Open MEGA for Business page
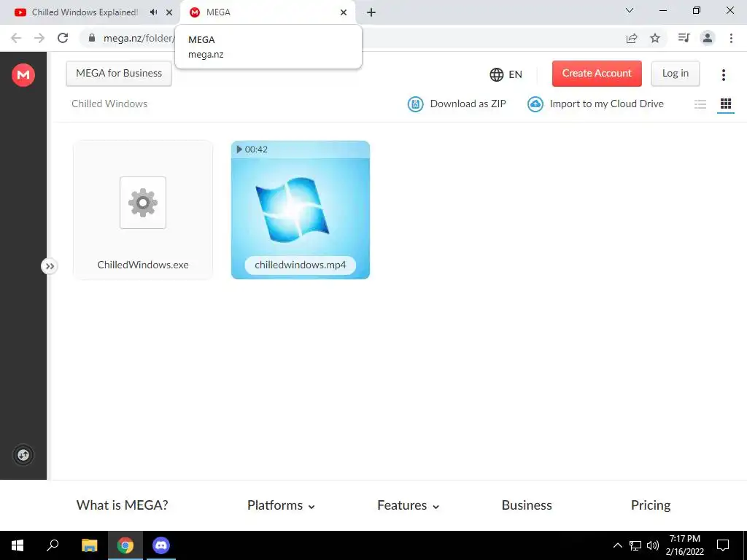This screenshot has width=747, height=560. coord(119,74)
